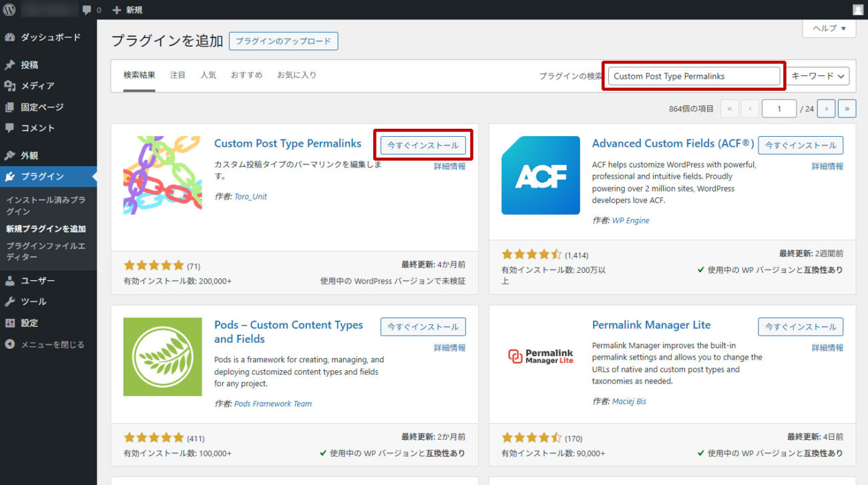
Task: Open author link WP Engine
Action: (x=631, y=220)
